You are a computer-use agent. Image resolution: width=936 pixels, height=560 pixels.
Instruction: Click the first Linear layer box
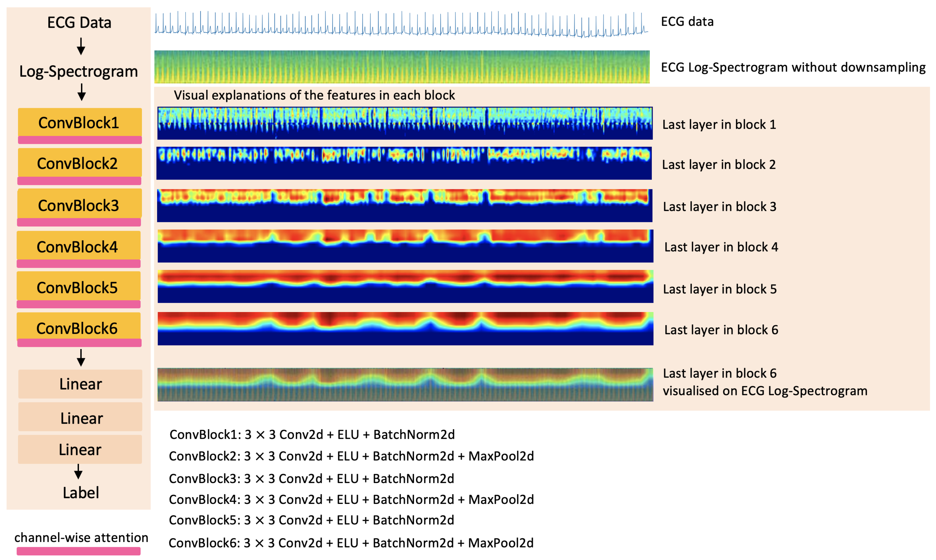[x=80, y=384]
